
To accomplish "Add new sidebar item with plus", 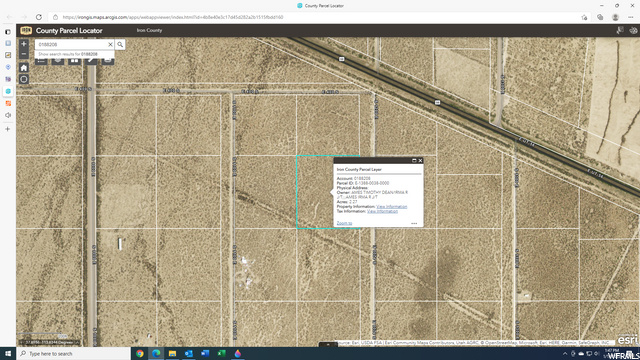I will coord(8,129).
